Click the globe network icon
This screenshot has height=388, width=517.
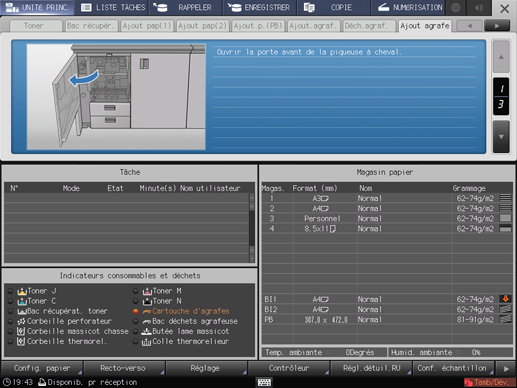pyautogui.click(x=456, y=7)
